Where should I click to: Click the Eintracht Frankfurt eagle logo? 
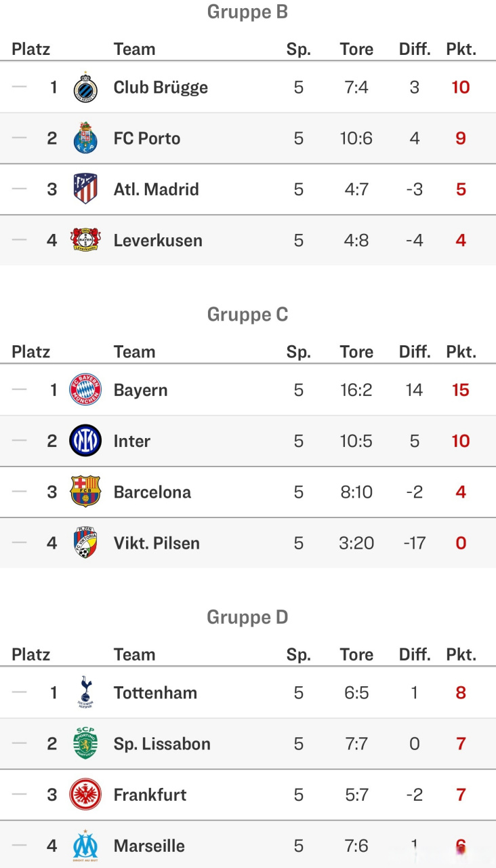click(85, 794)
